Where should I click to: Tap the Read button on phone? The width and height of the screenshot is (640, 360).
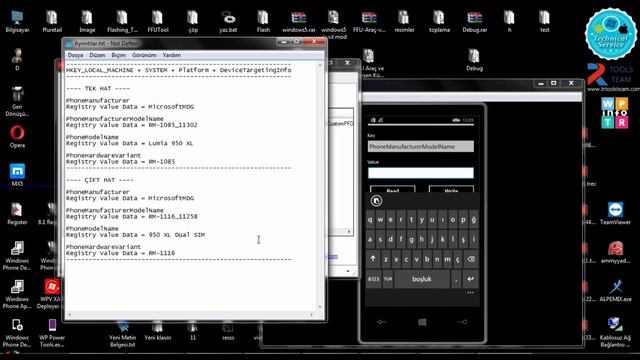pyautogui.click(x=393, y=190)
